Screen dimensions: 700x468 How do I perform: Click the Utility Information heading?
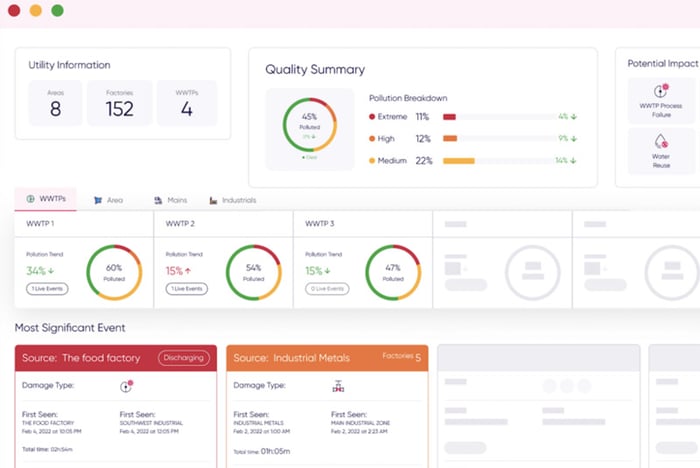(70, 65)
